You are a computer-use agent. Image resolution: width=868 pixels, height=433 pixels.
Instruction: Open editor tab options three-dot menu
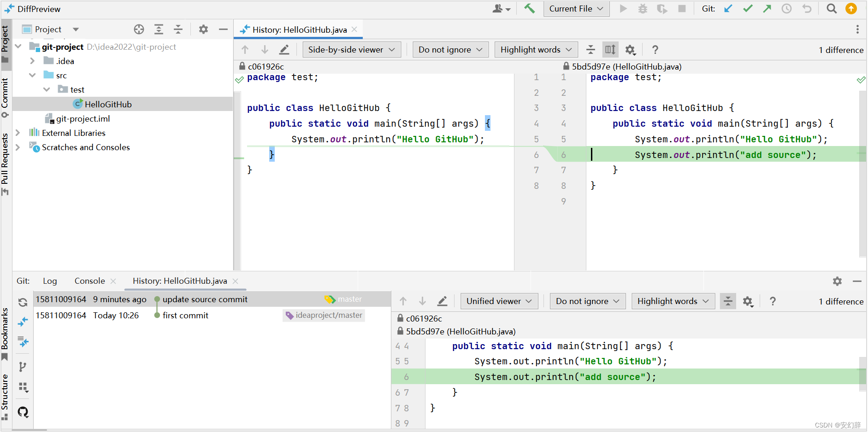coord(857,29)
